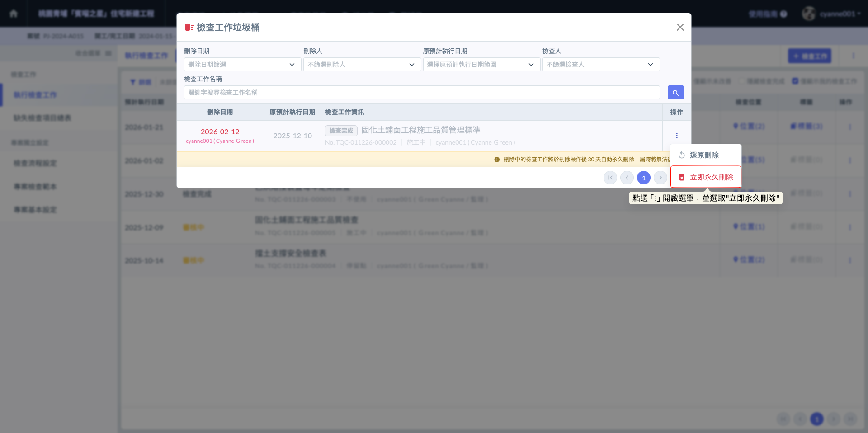Viewport: 868px width, 433px height.
Task: Close the 檢查工作垃圾桶 dialog
Action: (680, 27)
